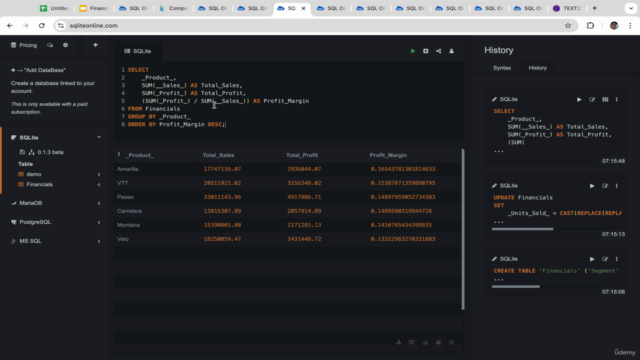Image resolution: width=640 pixels, height=360 pixels.
Task: Open the row menu icon left of _Product_ header
Action: click(119, 155)
